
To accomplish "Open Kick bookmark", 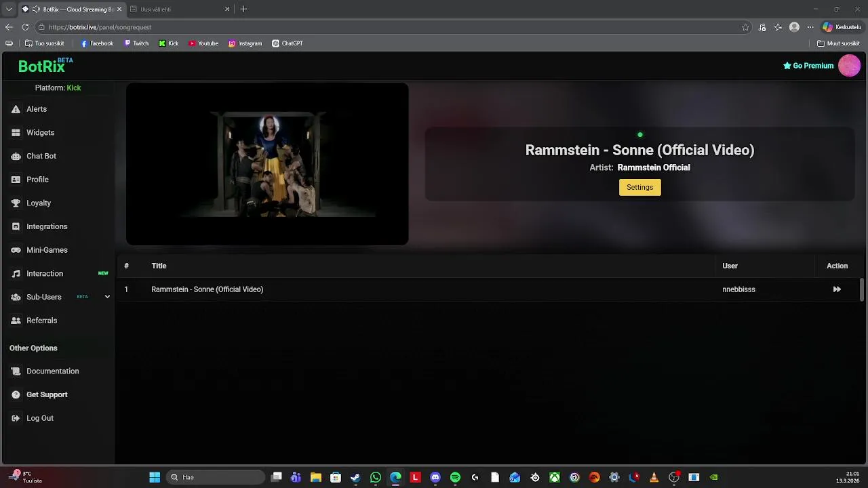I will tap(169, 43).
